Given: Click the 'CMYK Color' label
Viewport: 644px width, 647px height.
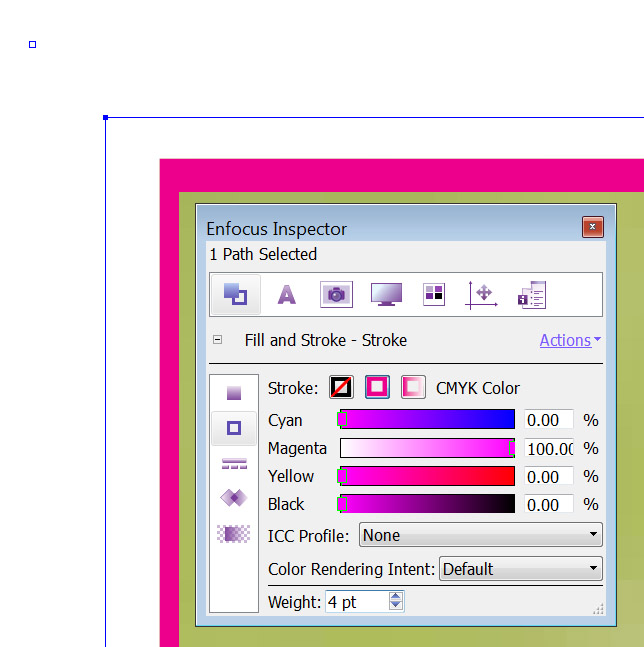Looking at the screenshot, I should pos(478,388).
